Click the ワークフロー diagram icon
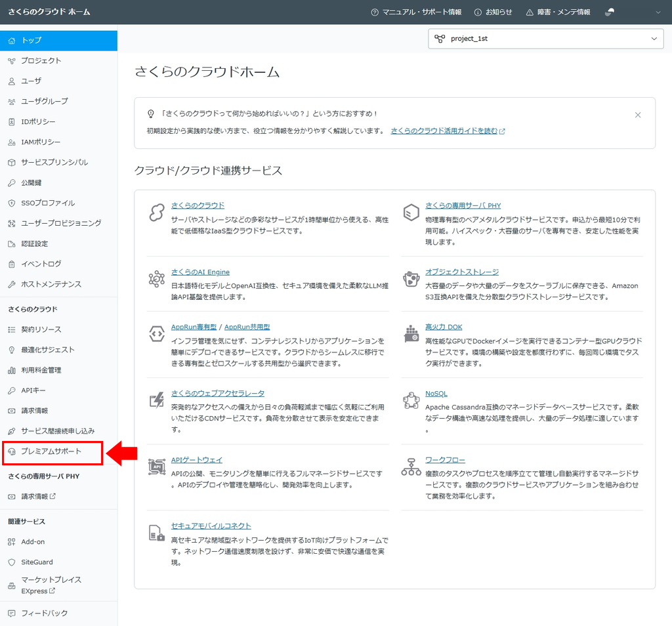Viewport: 672px width, 626px height. pos(411,467)
